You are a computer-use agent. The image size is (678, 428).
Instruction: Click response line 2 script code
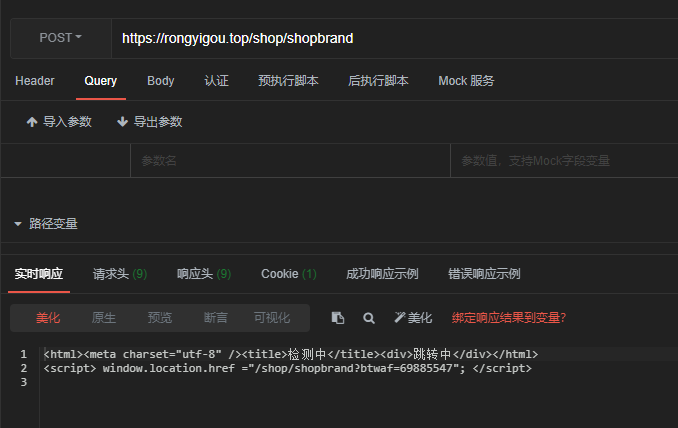pyautogui.click(x=287, y=368)
